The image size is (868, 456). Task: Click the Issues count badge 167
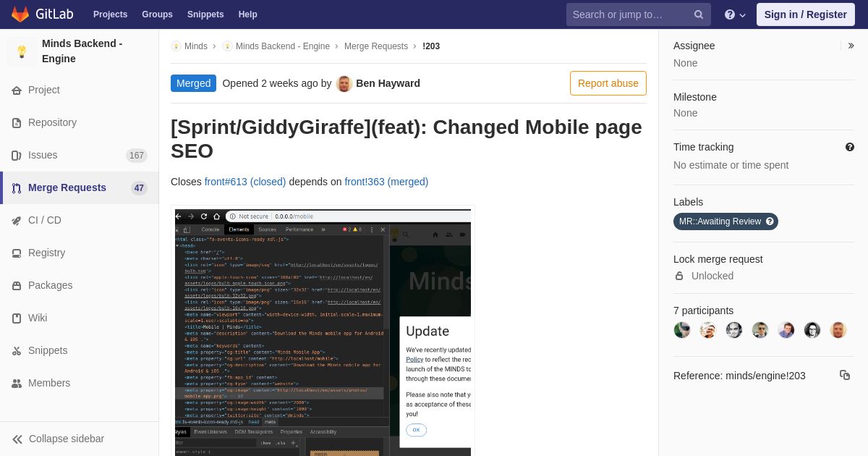pos(137,156)
